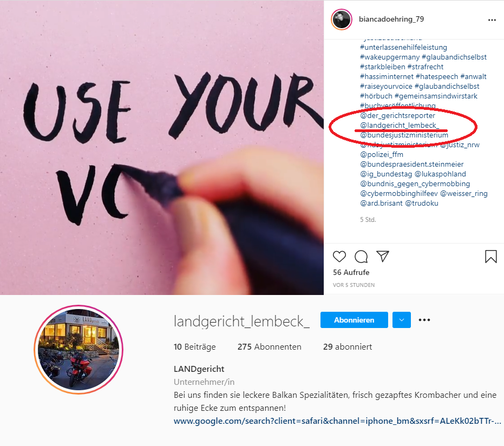Open the #wakeupgermany hashtag
The width and height of the screenshot is (504, 446).
point(390,57)
